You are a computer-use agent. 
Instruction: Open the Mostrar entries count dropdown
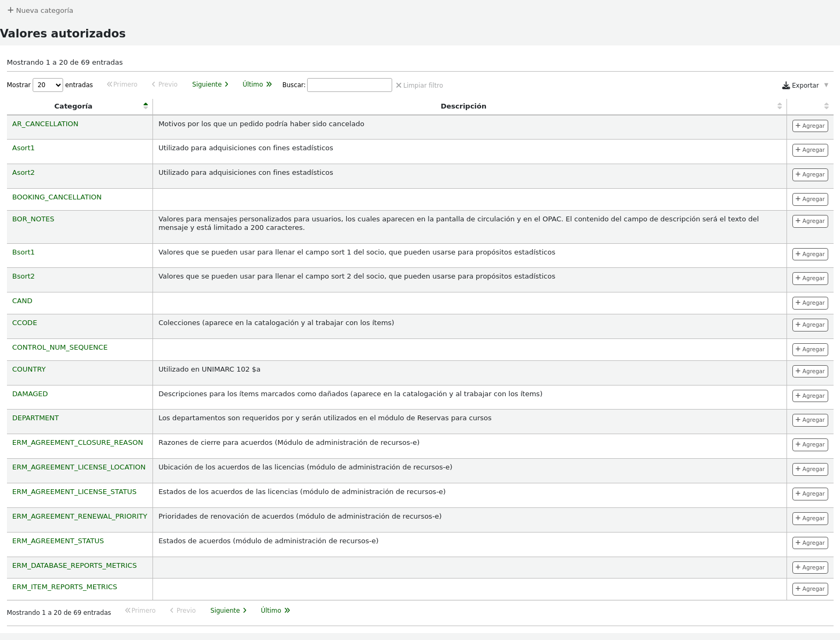pyautogui.click(x=48, y=85)
